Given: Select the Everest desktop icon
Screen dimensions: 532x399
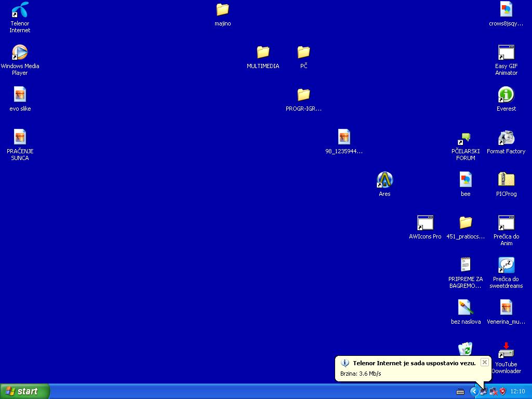Looking at the screenshot, I should [506, 95].
